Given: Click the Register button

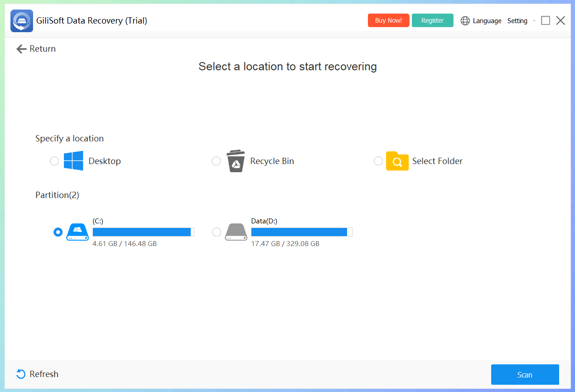Looking at the screenshot, I should tap(433, 20).
